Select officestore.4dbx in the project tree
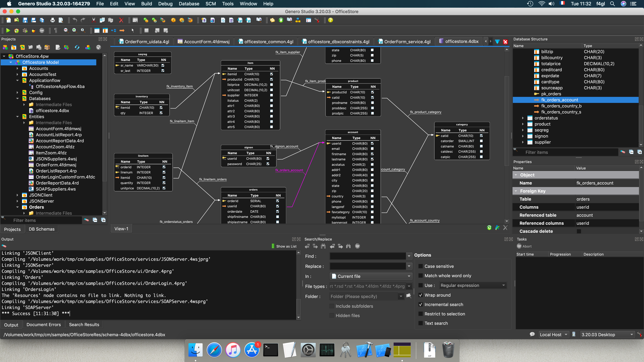This screenshot has height=362, width=644. [52, 111]
